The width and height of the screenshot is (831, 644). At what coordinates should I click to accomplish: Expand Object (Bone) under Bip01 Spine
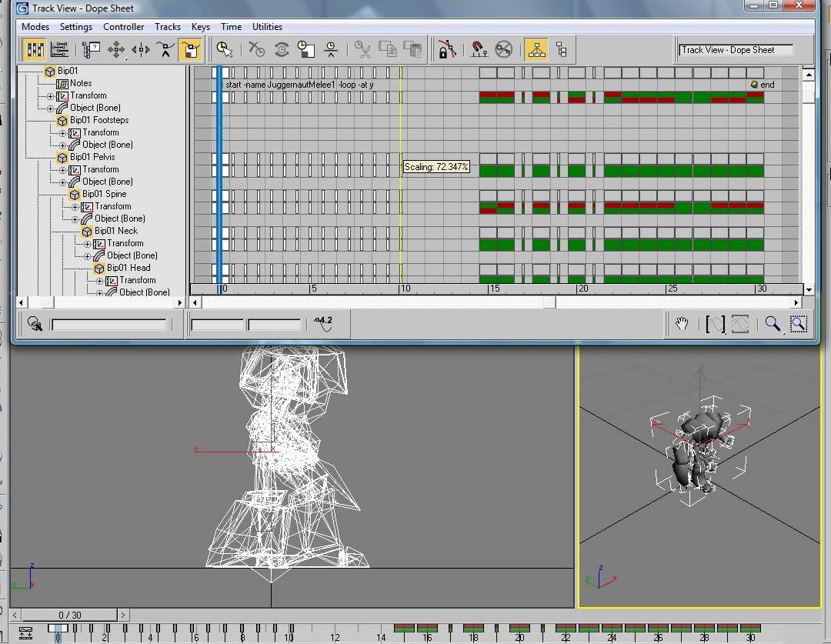point(75,219)
